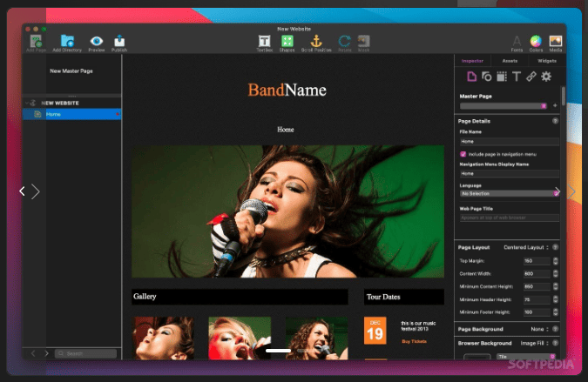Image resolution: width=588 pixels, height=382 pixels.
Task: Select the singer hero image
Action: 287,211
